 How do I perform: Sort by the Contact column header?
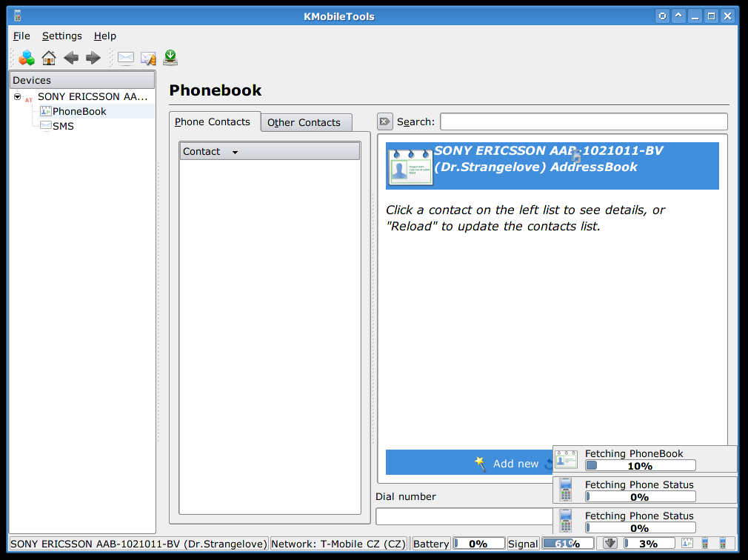coord(270,151)
